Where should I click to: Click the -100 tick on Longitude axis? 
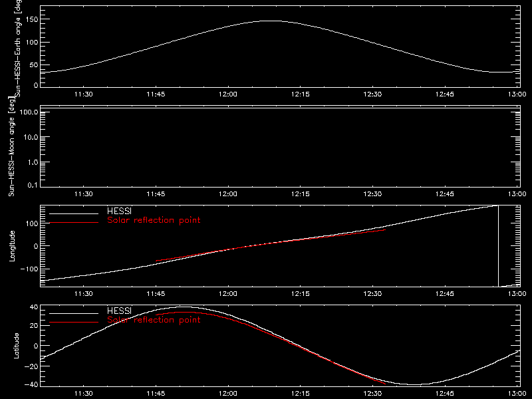coord(29,269)
